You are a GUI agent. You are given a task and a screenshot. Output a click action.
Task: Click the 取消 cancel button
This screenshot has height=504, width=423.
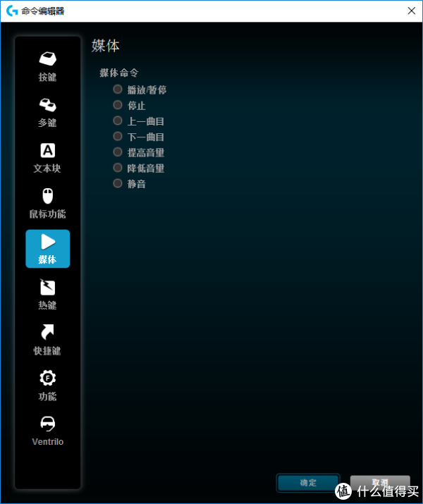(380, 482)
